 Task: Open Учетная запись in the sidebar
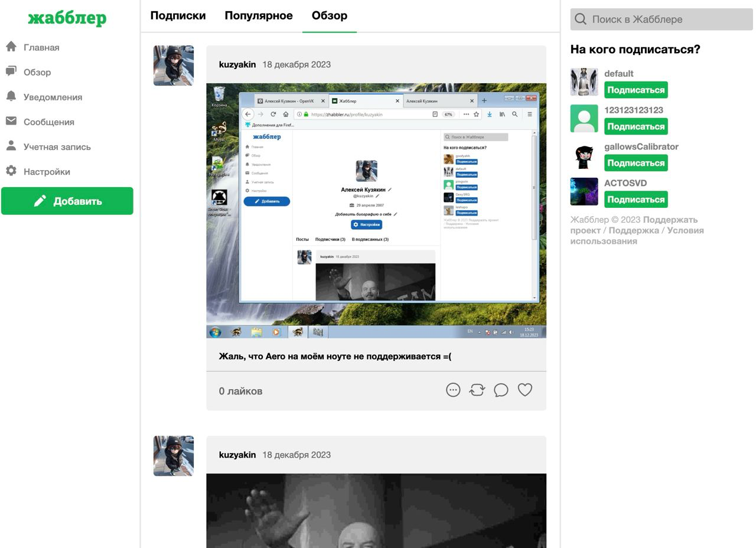pyautogui.click(x=57, y=146)
